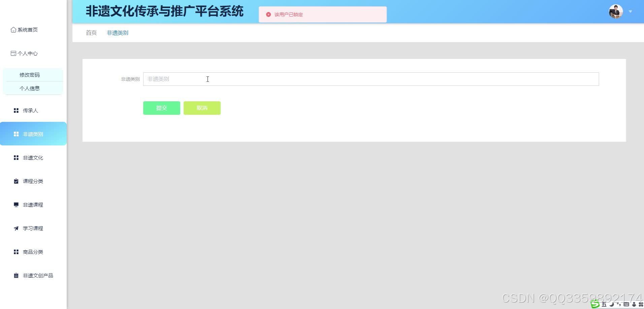Click the error icon in 该用户已锁定 banner
The image size is (644, 309).
(268, 14)
